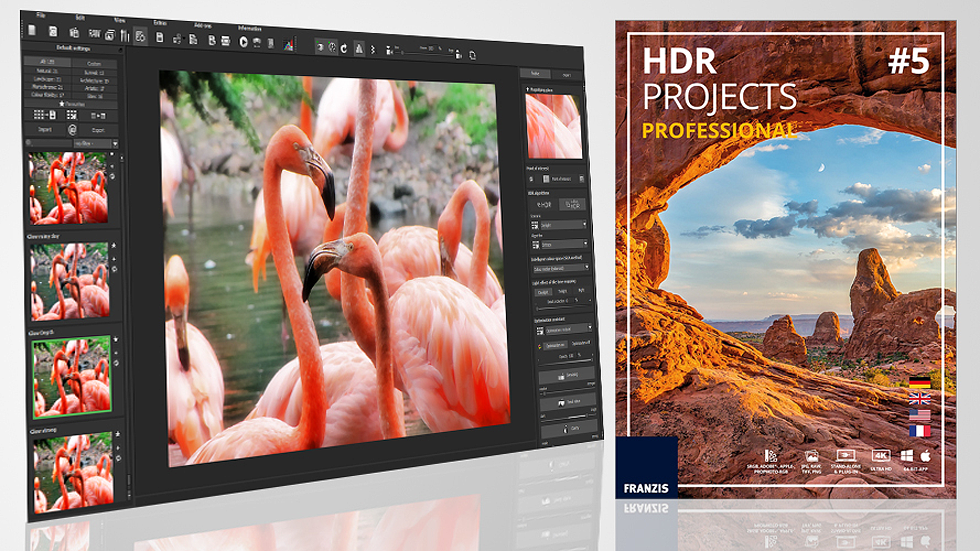The height and width of the screenshot is (551, 980).
Task: Click the @ icon between Import and Export
Action: (x=72, y=129)
